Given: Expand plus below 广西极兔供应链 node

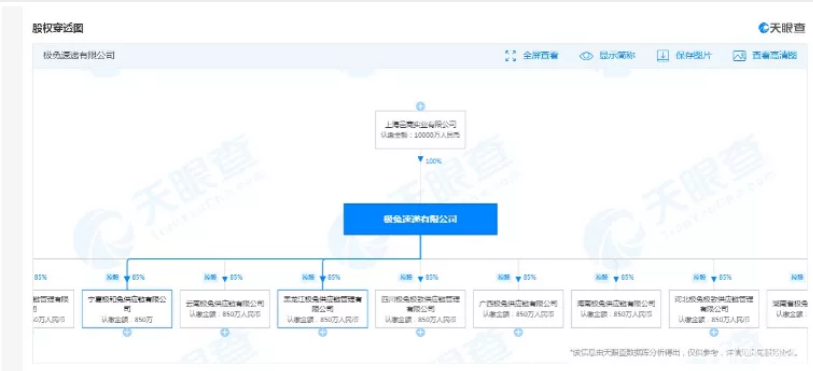Looking at the screenshot, I should 518,332.
